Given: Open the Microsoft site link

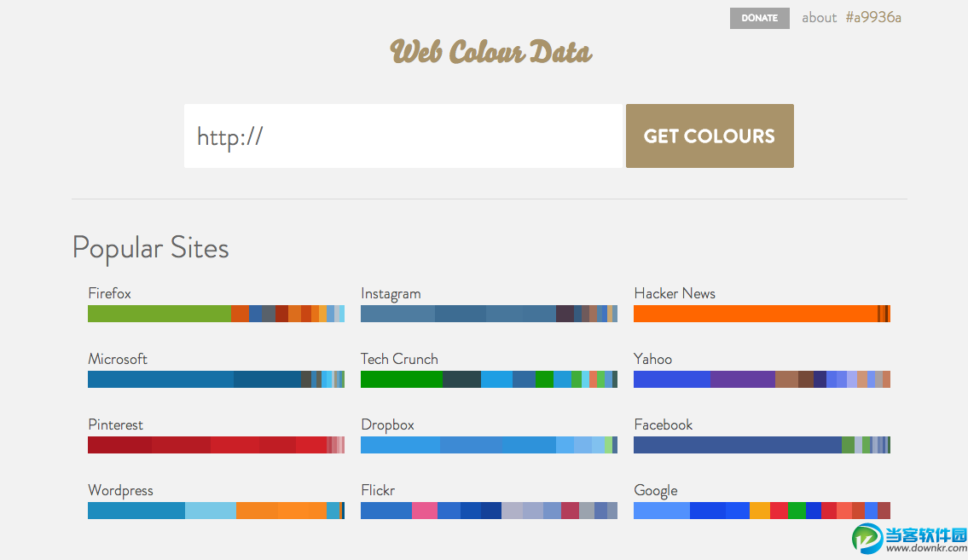Looking at the screenshot, I should pyautogui.click(x=118, y=359).
